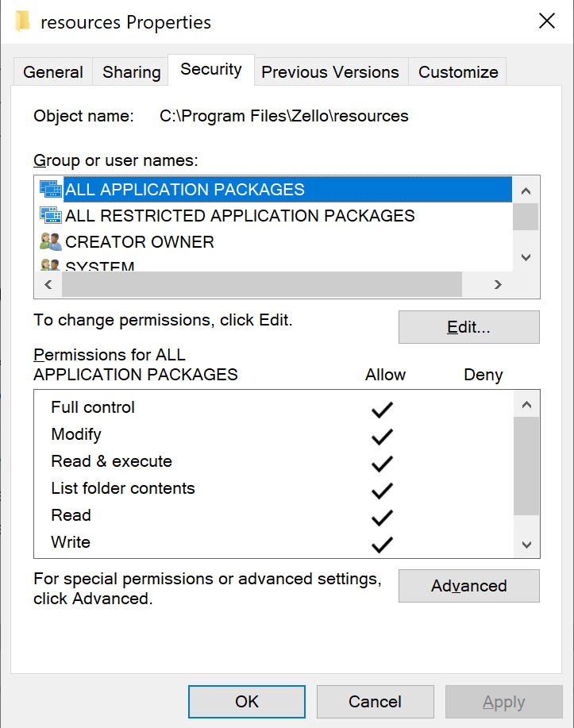Screen dimensions: 574x728
Task: Click the Write permission label
Action: coord(71,541)
